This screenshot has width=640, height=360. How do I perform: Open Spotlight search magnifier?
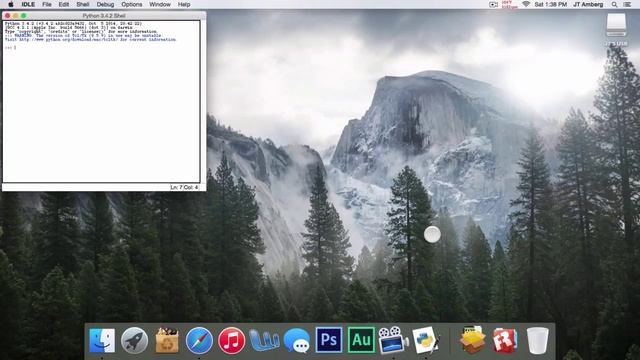point(614,4)
